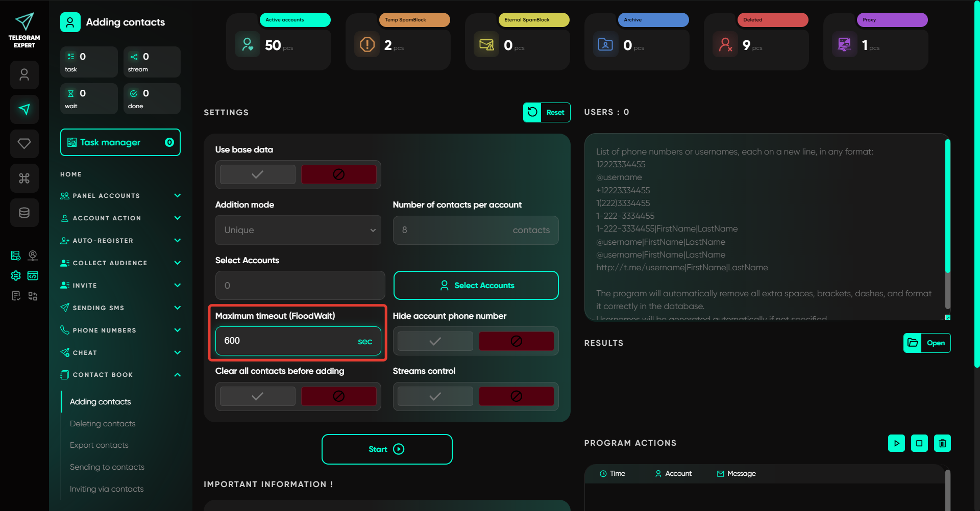Image resolution: width=980 pixels, height=511 pixels.
Task: Click the command symbol icon in sidebar
Action: (24, 178)
